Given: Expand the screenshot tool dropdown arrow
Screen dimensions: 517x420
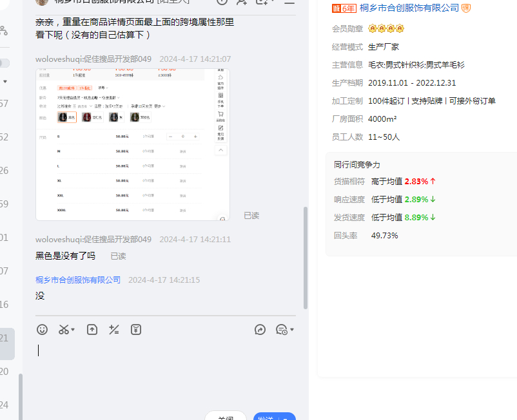Looking at the screenshot, I should pos(73,330).
